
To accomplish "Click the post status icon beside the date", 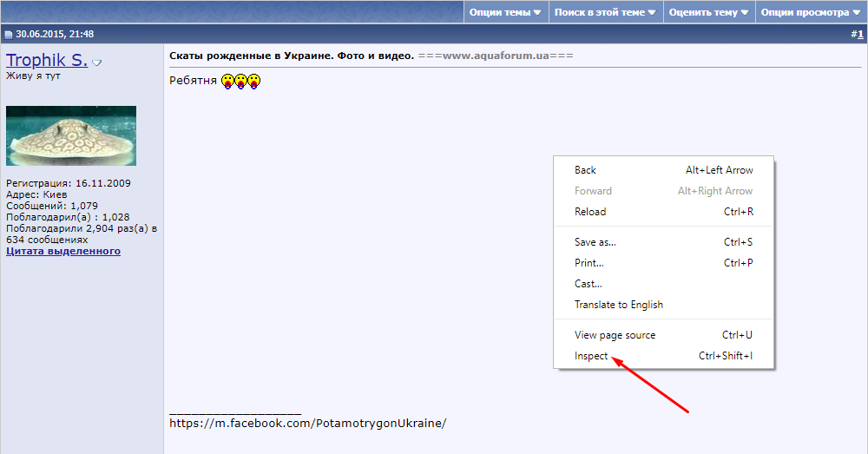I will tap(9, 35).
